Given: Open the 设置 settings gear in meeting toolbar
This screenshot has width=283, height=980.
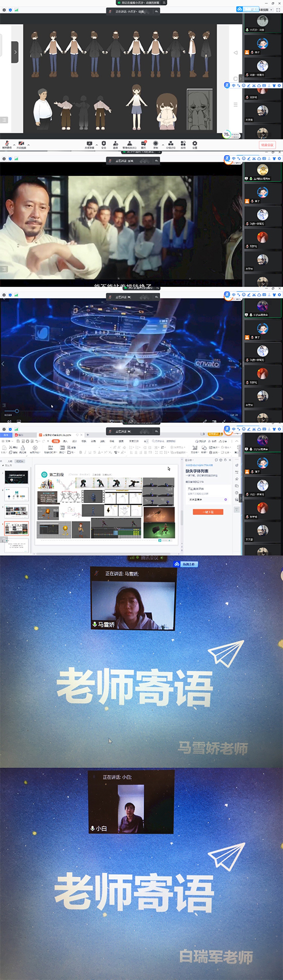Looking at the screenshot, I should pos(195,144).
